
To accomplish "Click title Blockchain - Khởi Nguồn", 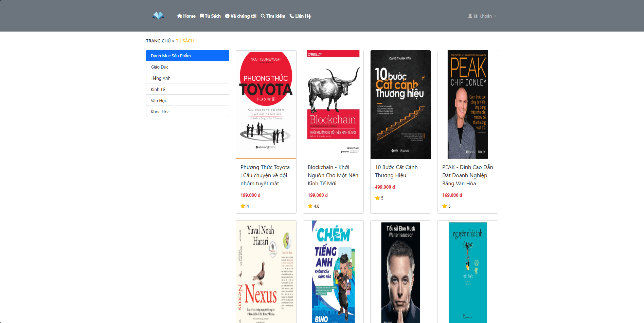I will coord(333,175).
